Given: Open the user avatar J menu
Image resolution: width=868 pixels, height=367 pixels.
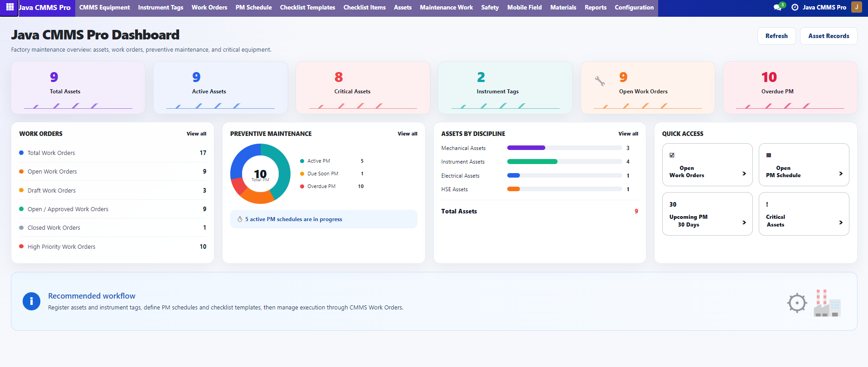Looking at the screenshot, I should pyautogui.click(x=856, y=7).
